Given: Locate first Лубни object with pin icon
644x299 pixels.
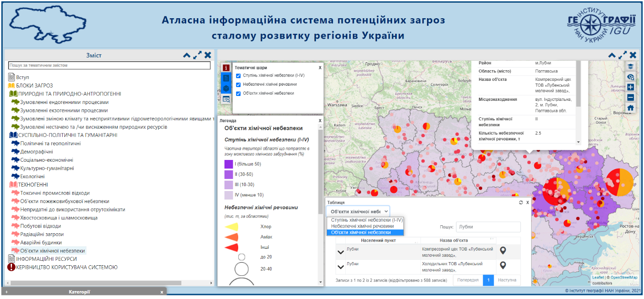Looking at the screenshot, I should (x=503, y=251).
